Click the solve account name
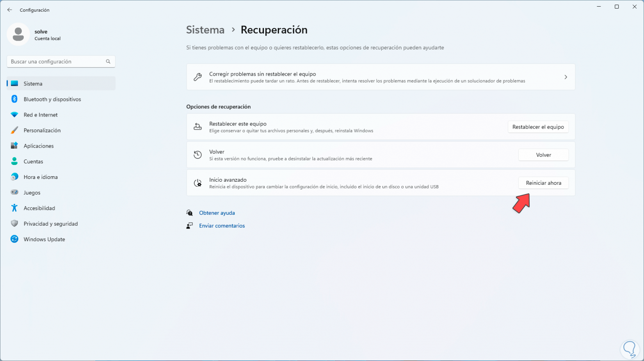 click(x=41, y=32)
